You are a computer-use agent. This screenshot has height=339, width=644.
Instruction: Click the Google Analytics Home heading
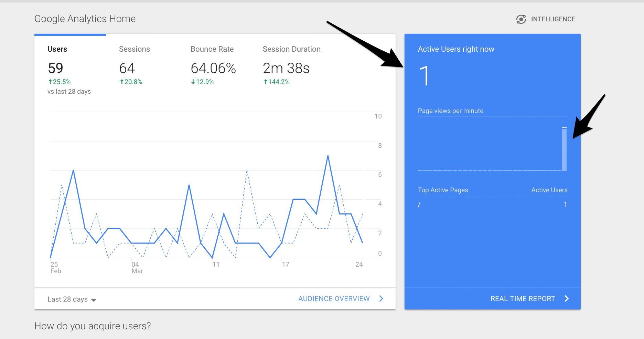[85, 19]
